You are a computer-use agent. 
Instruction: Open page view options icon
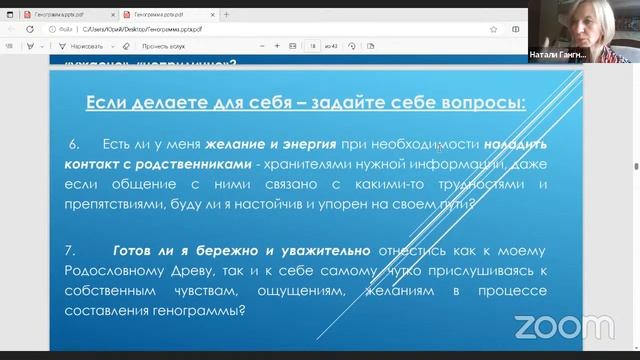click(371, 46)
